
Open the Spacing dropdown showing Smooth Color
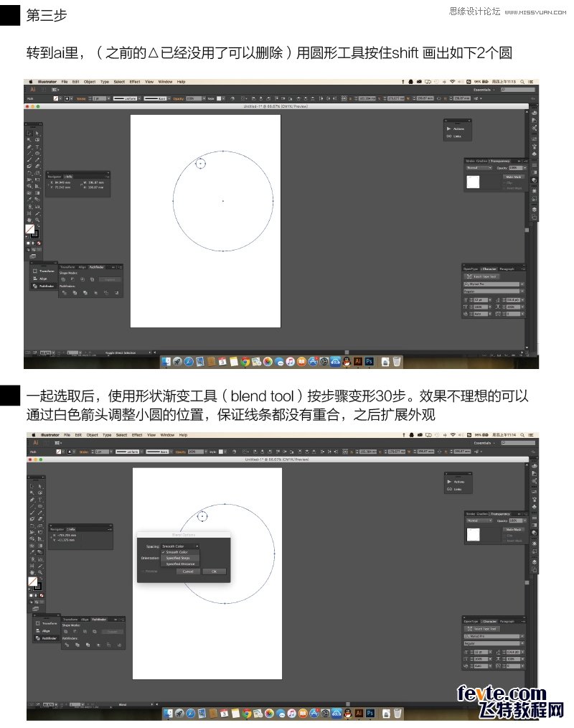[x=180, y=546]
